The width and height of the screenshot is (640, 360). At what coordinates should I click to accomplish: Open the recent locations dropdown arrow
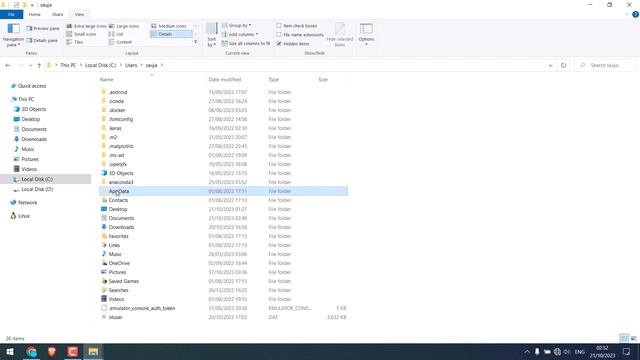tap(30, 65)
